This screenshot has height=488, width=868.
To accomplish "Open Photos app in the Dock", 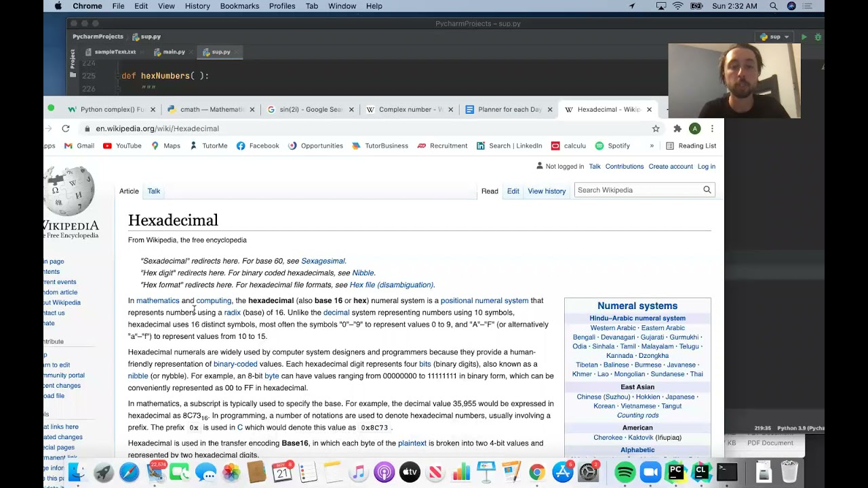I will coord(231,472).
